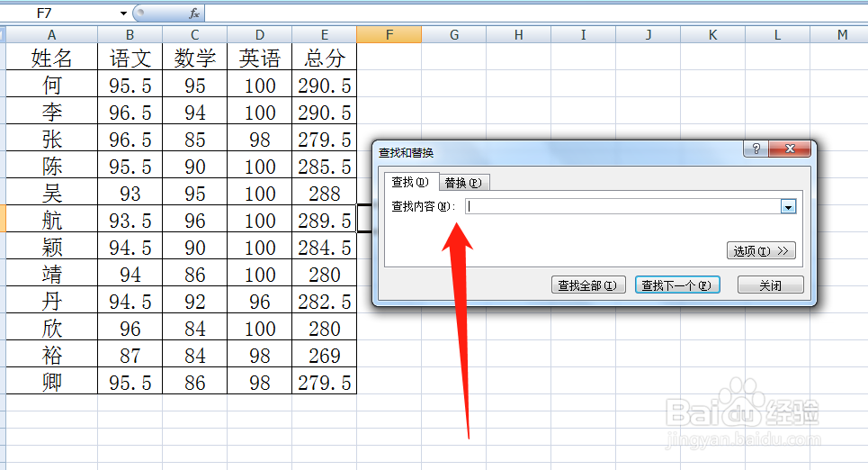Screen dimensions: 868x470
Task: Select the name cell 何
Action: point(51,84)
